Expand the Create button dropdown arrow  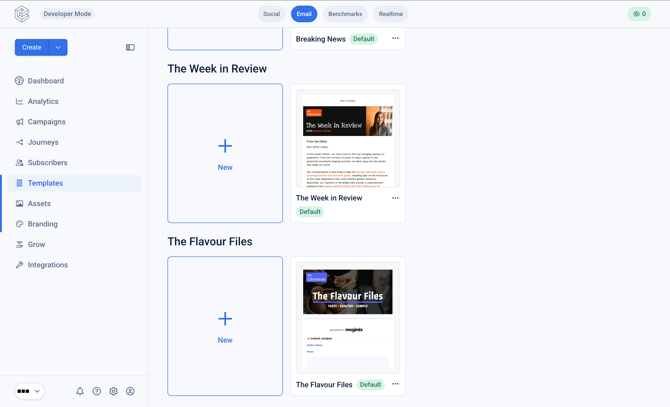tap(59, 47)
